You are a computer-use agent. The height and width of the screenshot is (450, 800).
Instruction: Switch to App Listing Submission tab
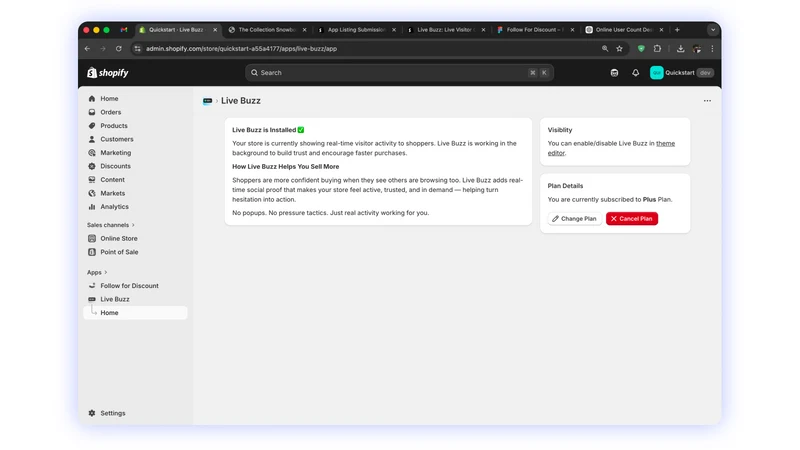(x=356, y=30)
